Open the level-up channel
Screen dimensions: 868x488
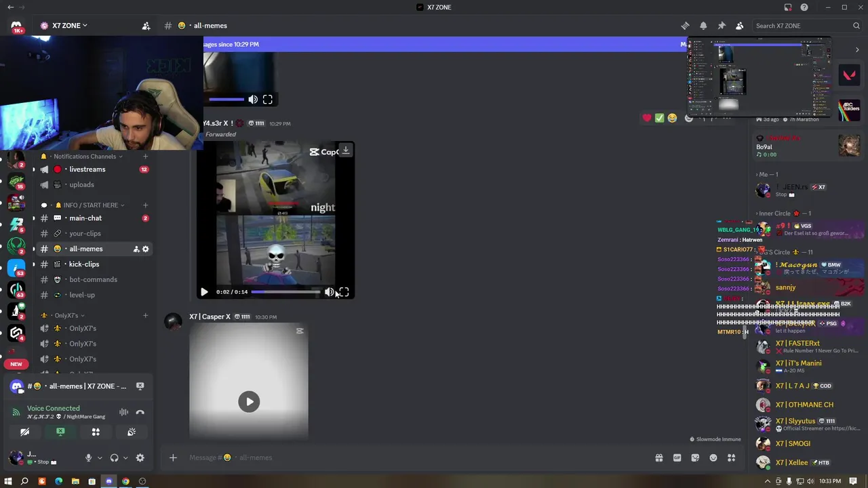[x=94, y=295]
